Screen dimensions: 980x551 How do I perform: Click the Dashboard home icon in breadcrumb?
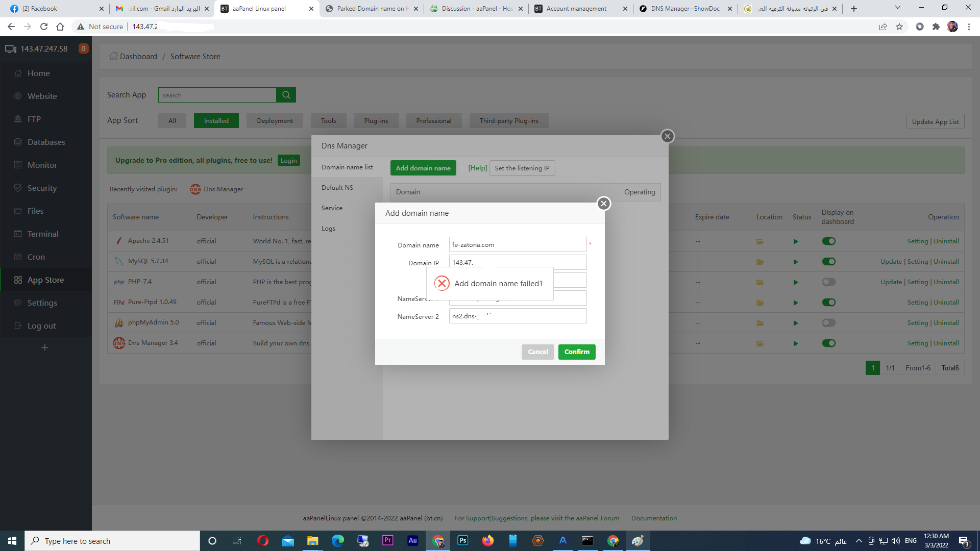pyautogui.click(x=113, y=56)
